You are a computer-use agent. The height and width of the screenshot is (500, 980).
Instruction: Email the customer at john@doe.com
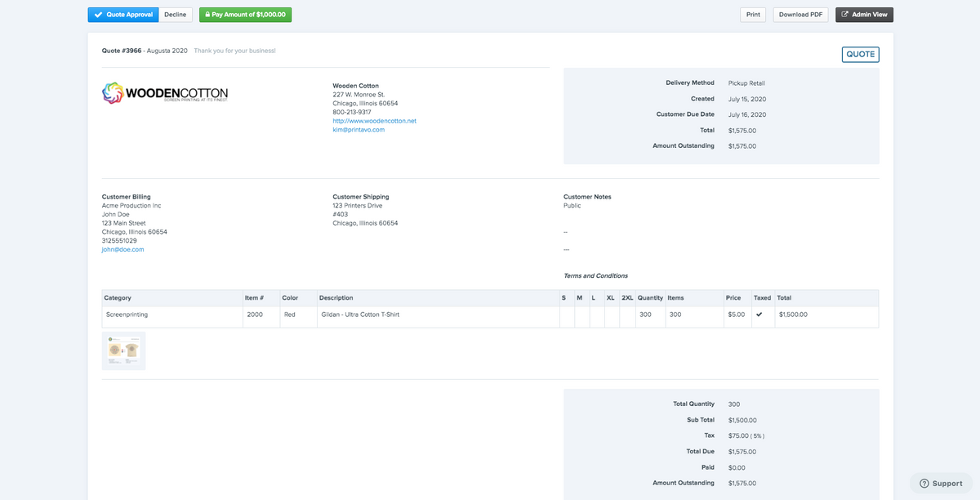122,250
